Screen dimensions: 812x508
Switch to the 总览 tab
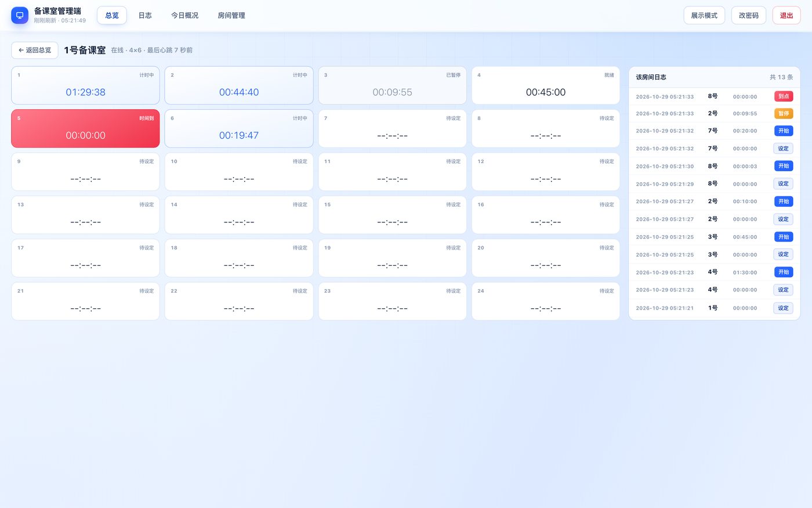[112, 16]
